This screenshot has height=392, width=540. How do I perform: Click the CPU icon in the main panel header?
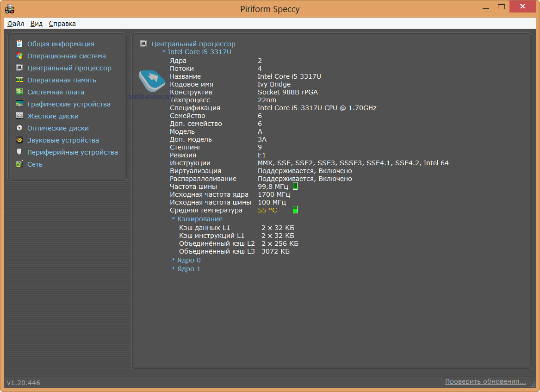click(x=143, y=44)
